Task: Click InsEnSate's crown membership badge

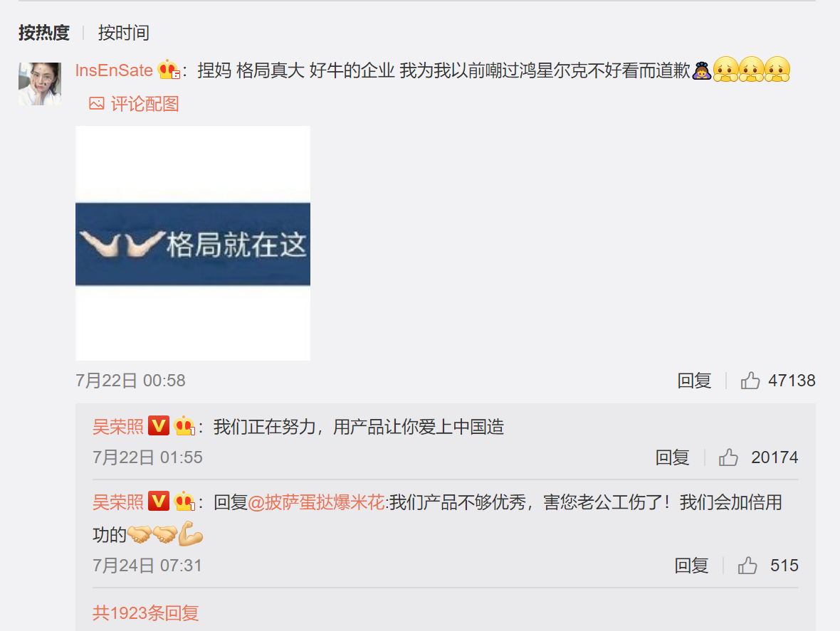Action: pyautogui.click(x=169, y=70)
